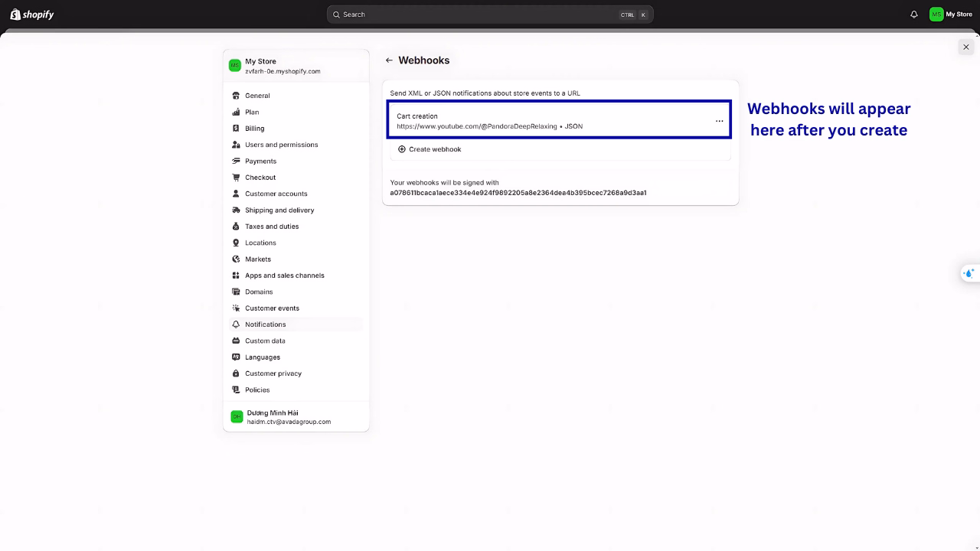
Task: Open the notifications bell icon
Action: tap(913, 15)
